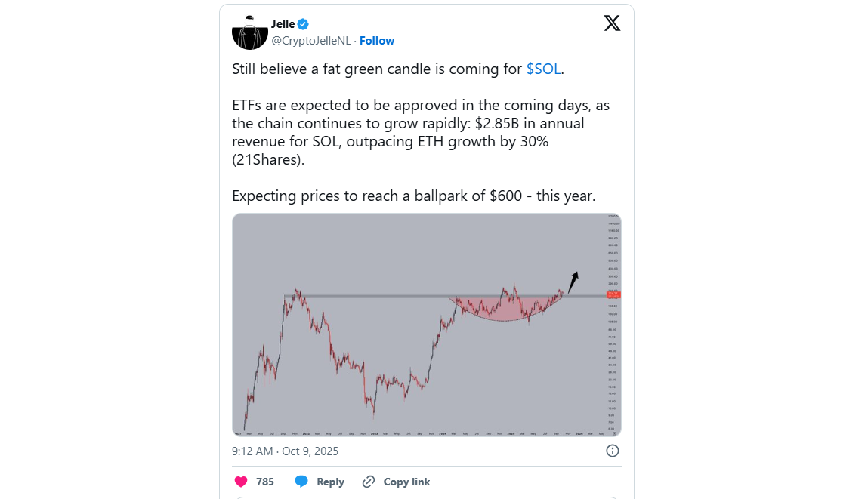Click the blue verified badge next to Jelle
Image resolution: width=868 pixels, height=499 pixels.
click(303, 24)
